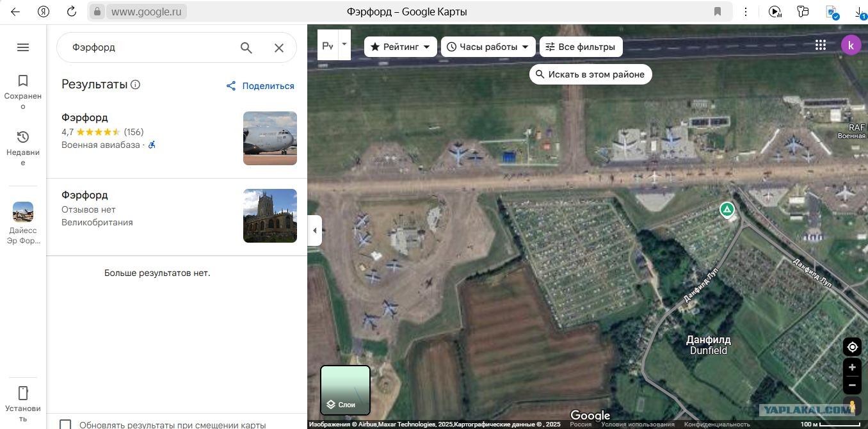
Task: Open the Yandex home icon
Action: (44, 12)
